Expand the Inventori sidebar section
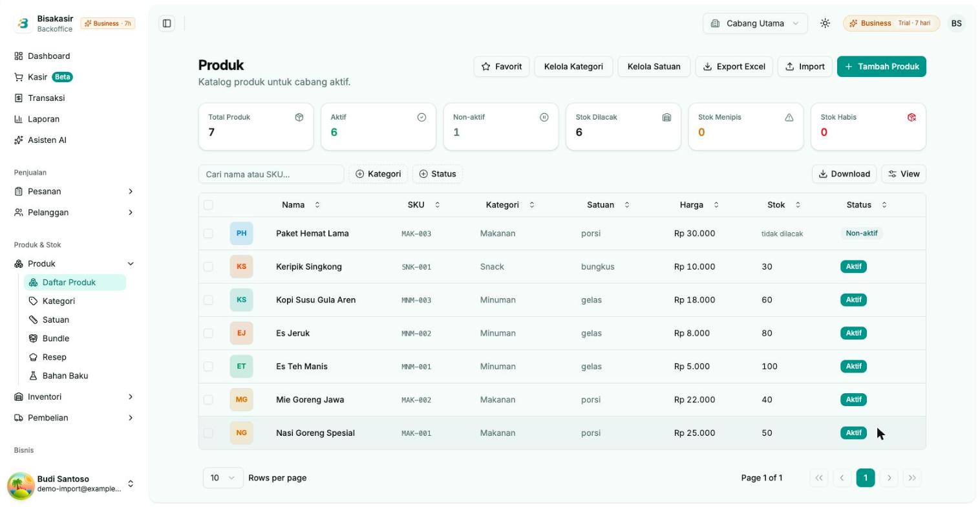 pyautogui.click(x=74, y=397)
